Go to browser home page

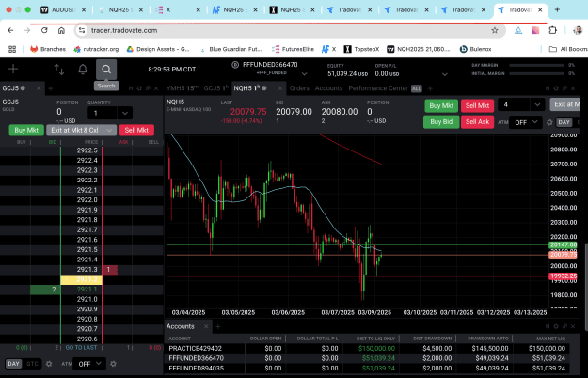pos(61,30)
